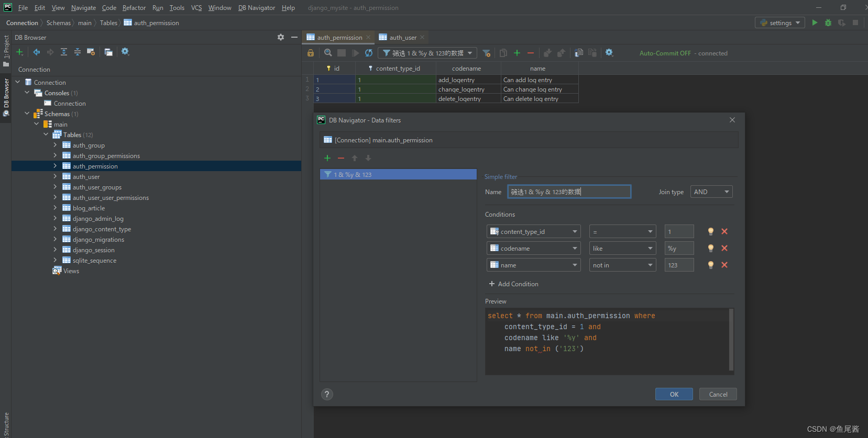
Task: Click the OK button
Action: click(674, 394)
